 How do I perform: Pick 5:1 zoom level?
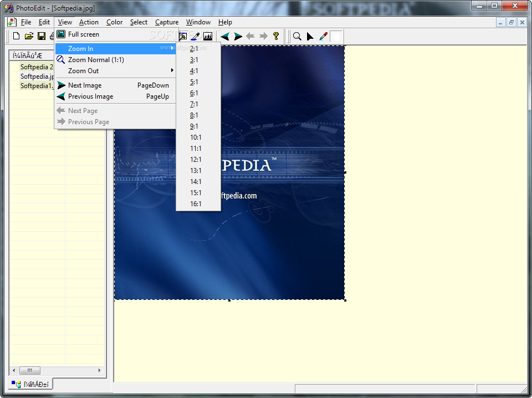click(x=198, y=82)
